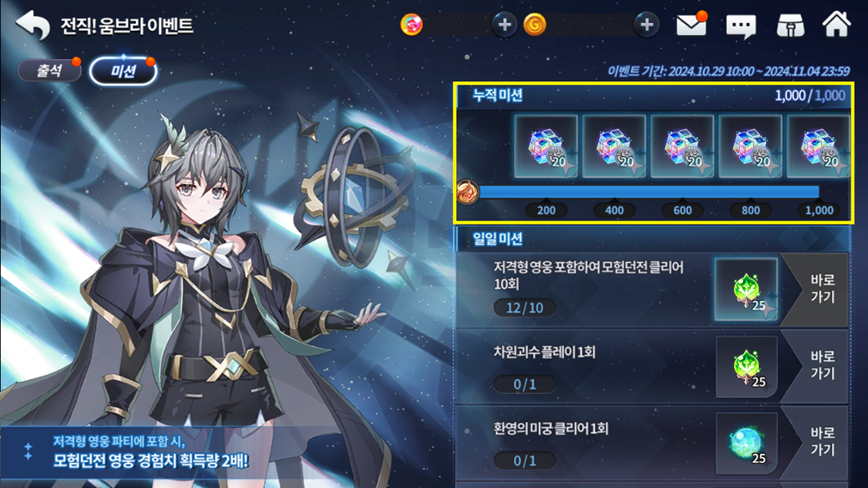Select the 미션 tab
Viewport: 868px width, 488px height.
point(123,72)
